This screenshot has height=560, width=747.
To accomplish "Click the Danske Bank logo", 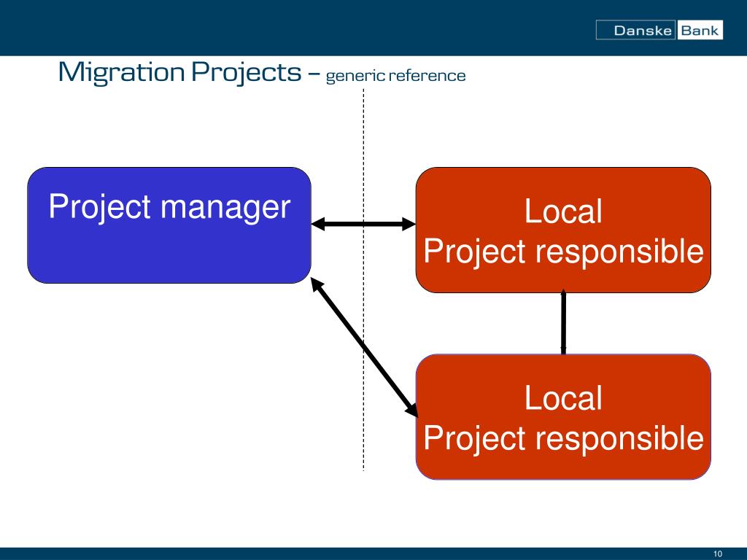I will click(x=659, y=30).
